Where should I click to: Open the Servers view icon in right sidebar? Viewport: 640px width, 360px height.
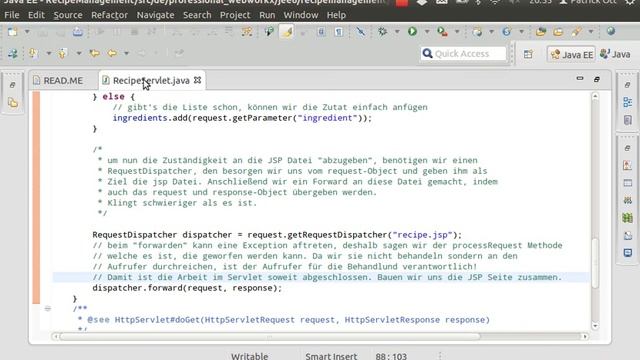pyautogui.click(x=627, y=200)
